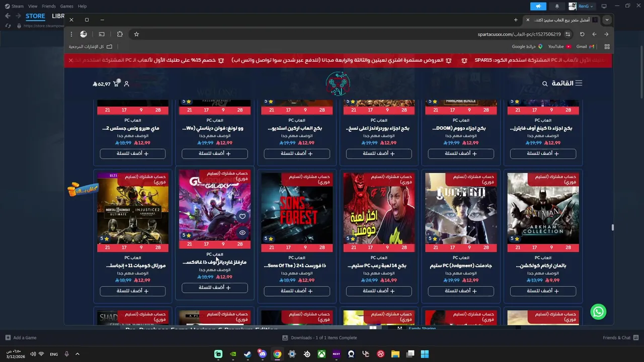Add بكج 14 لعبة رعب to cart

point(379,291)
